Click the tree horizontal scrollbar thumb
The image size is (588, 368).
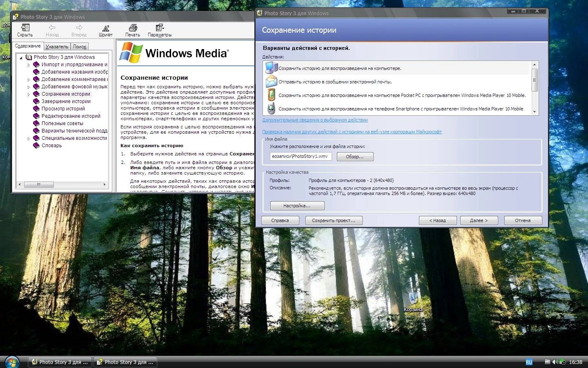(x=39, y=185)
